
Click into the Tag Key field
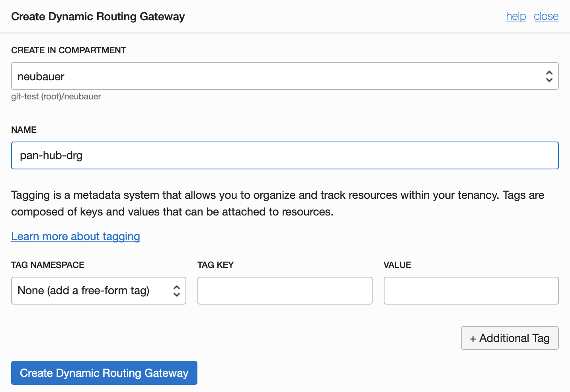point(285,291)
